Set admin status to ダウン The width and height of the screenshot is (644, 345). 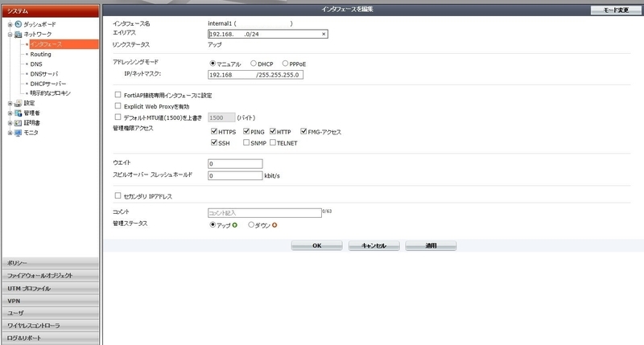click(x=251, y=225)
